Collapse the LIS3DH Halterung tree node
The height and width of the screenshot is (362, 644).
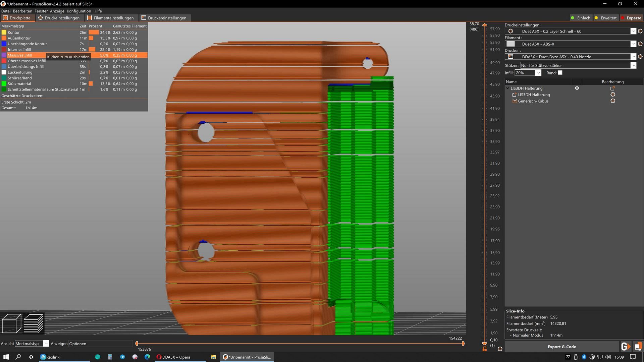507,88
